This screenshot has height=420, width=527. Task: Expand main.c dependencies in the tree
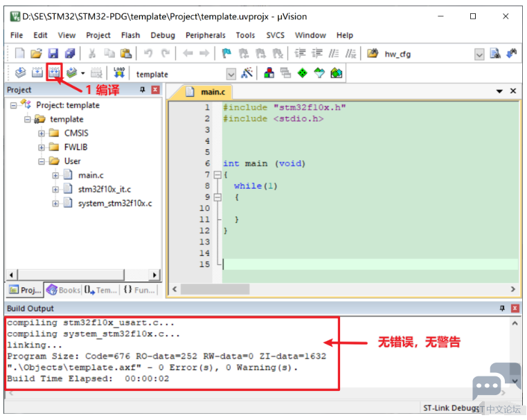(55, 176)
